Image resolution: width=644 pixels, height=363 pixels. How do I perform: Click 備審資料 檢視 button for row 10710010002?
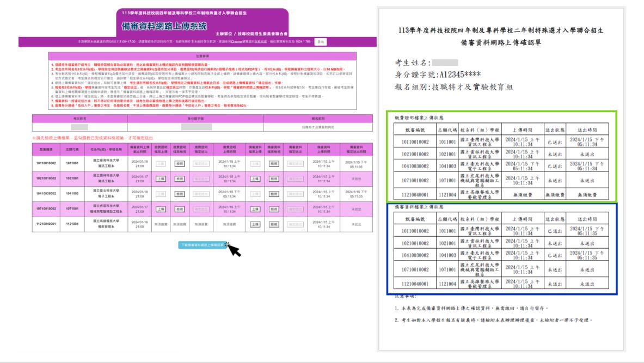pos(274,210)
